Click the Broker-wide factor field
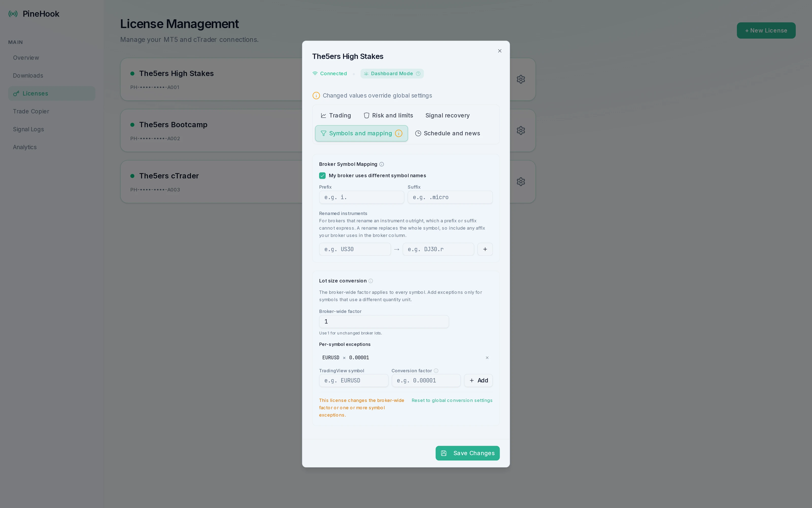 click(384, 322)
